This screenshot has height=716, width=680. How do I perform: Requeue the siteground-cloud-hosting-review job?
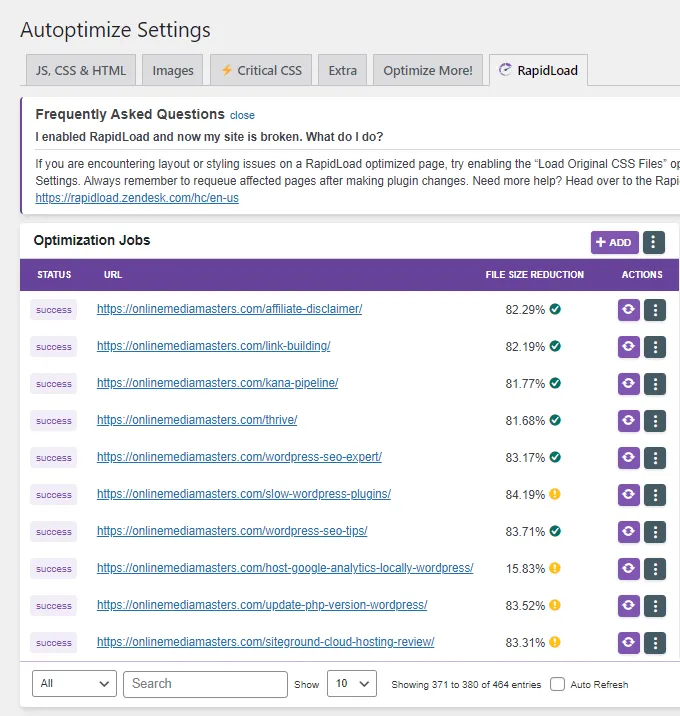pyautogui.click(x=628, y=643)
